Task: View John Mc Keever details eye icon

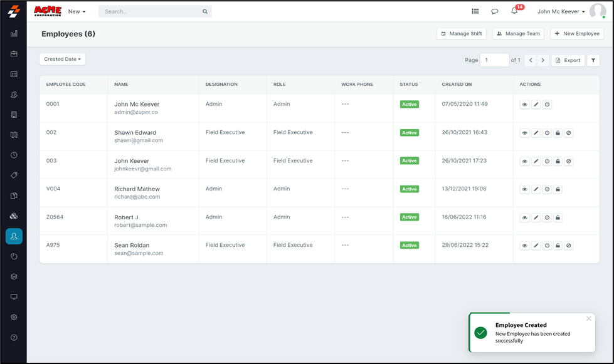Action: (525, 105)
